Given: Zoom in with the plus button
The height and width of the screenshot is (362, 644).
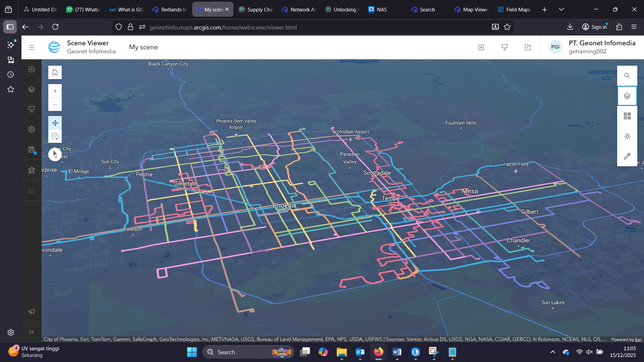Looking at the screenshot, I should [x=55, y=91].
